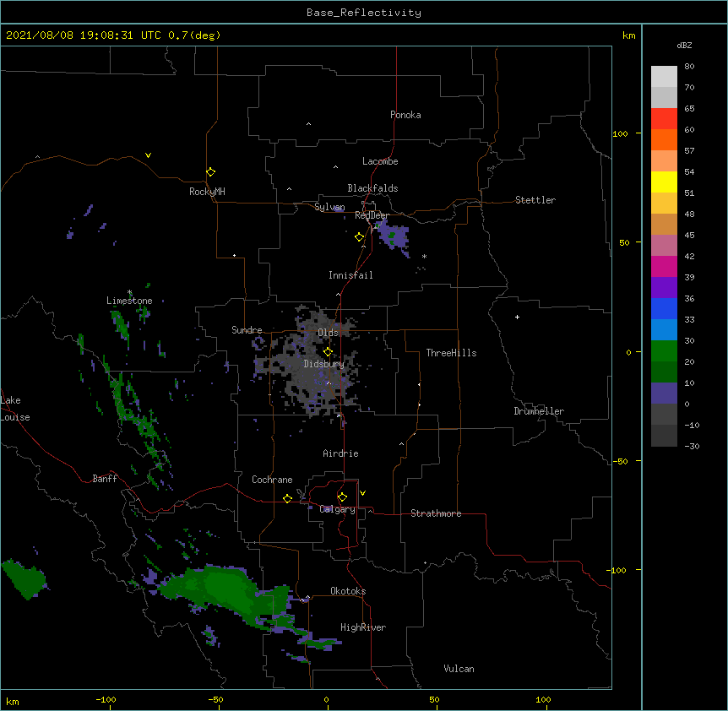Click the white caret marker southwest of Ponoka

(308, 124)
